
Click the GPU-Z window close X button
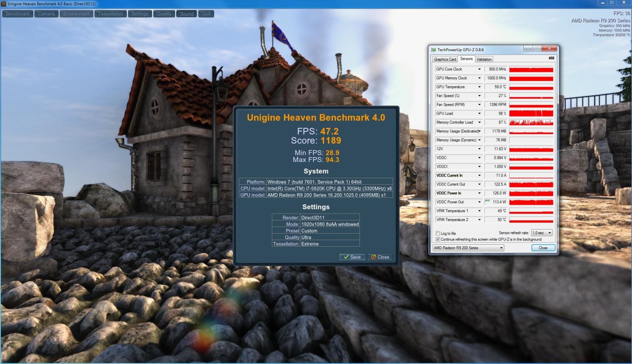tap(549, 48)
